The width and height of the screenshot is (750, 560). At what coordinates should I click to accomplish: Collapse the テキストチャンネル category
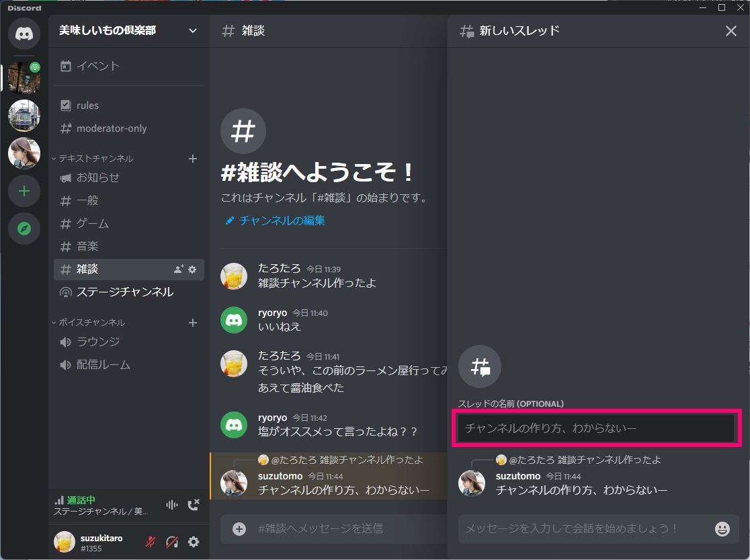point(93,159)
